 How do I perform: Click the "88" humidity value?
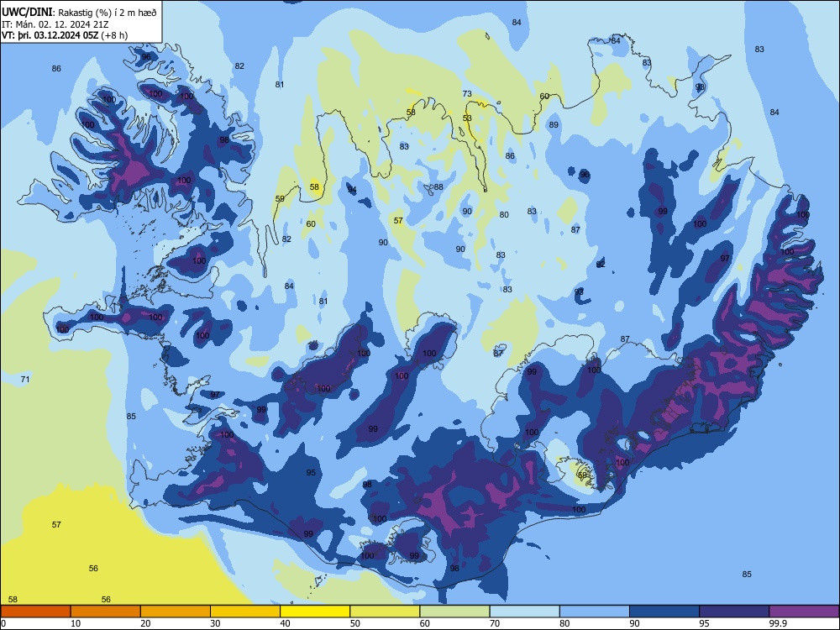click(438, 187)
